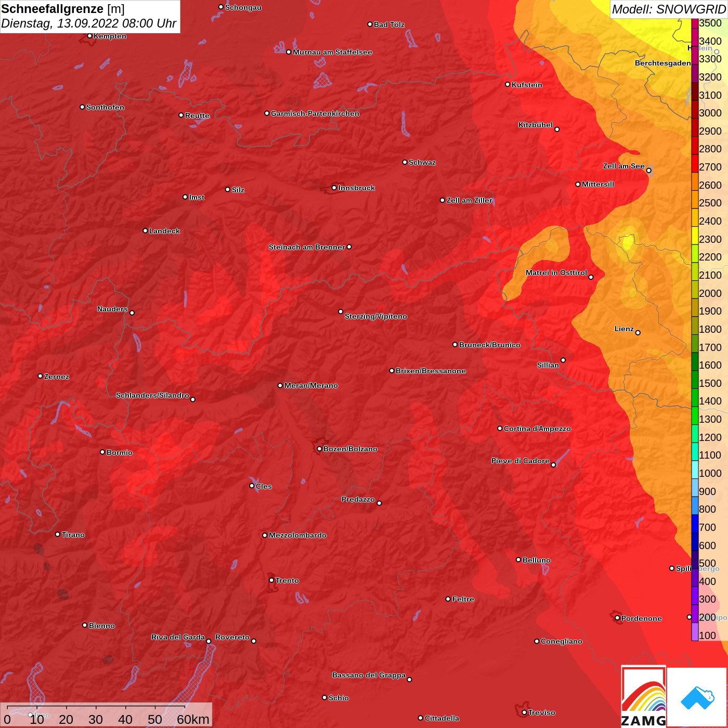Viewport: 728px width, 728px height.
Task: Click the Murnau am Staffelsee label
Action: tap(332, 52)
